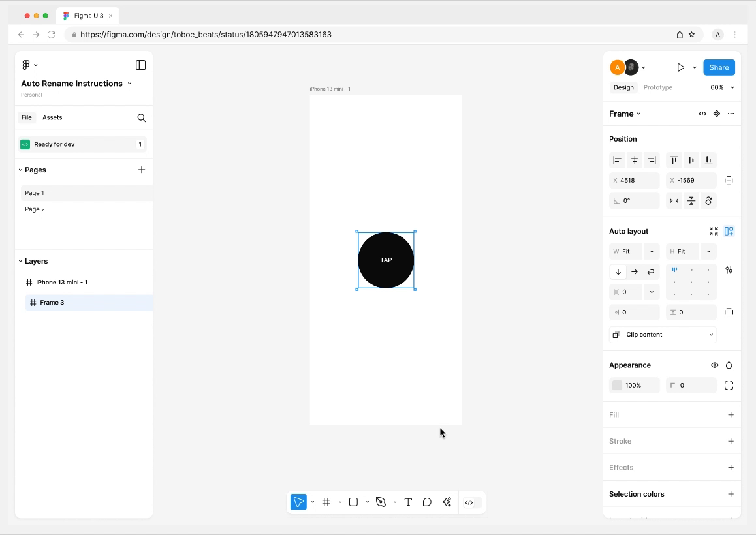Open the zoom level dropdown

click(x=722, y=87)
